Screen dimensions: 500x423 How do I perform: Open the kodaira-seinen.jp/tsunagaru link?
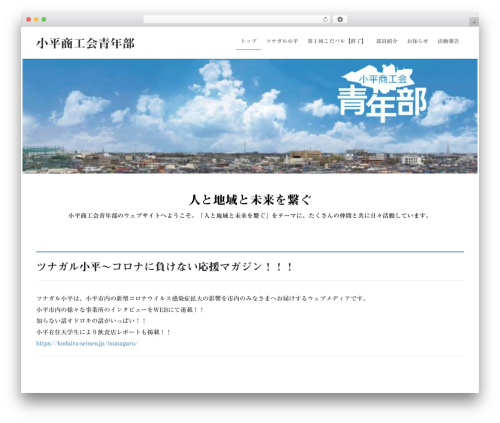point(87,343)
